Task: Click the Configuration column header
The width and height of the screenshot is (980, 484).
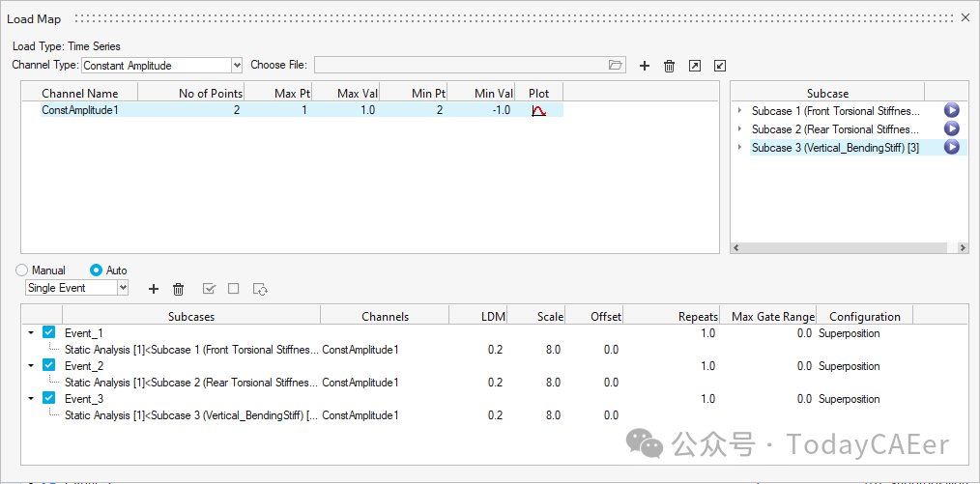Action: [x=865, y=316]
